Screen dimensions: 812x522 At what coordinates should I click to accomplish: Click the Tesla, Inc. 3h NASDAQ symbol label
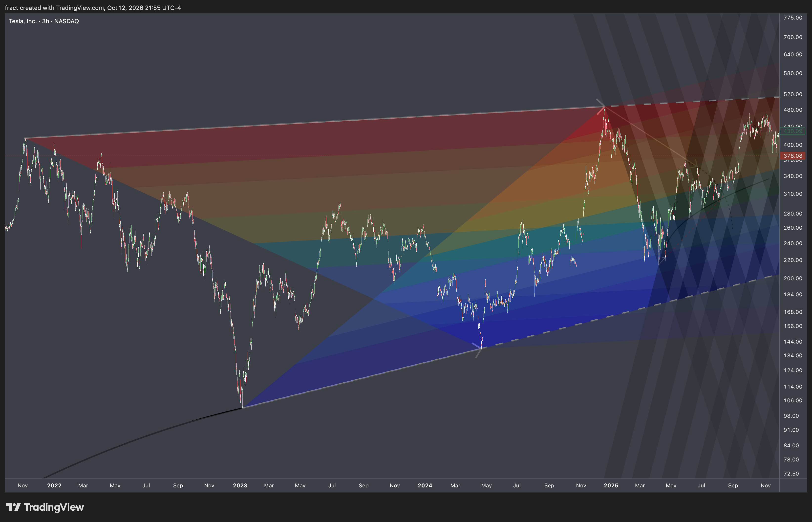tap(44, 21)
